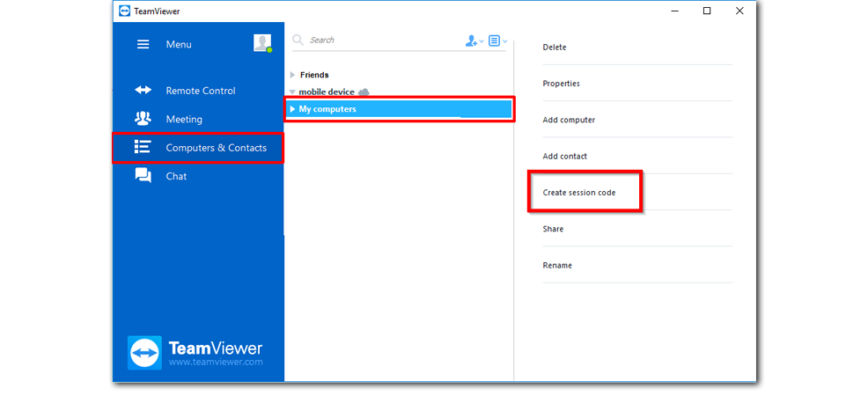Click the profile avatar picture
Screen dimensions: 868x396
(x=262, y=43)
